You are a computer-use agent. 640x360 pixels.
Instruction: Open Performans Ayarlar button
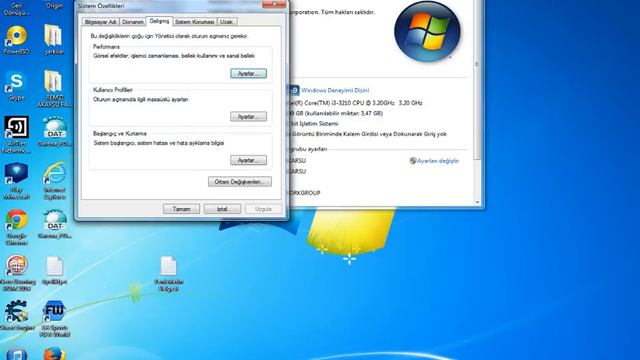pos(248,73)
